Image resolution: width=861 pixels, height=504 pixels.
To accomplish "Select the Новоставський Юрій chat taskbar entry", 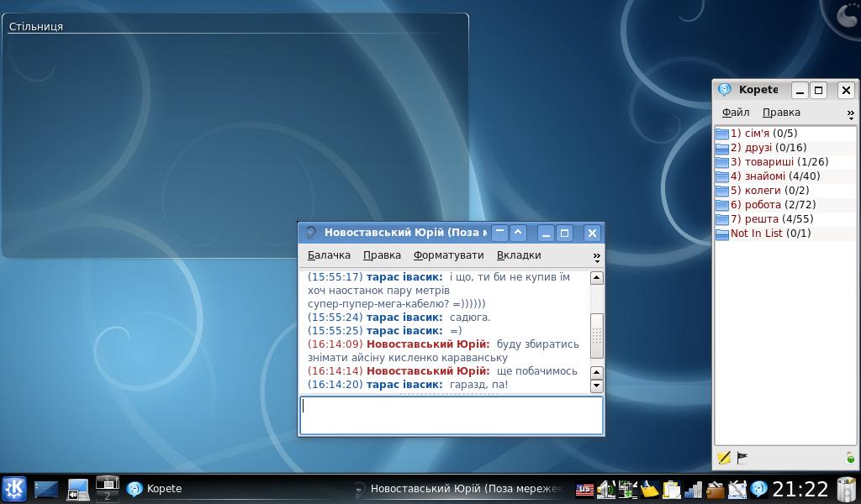I will pos(459,489).
